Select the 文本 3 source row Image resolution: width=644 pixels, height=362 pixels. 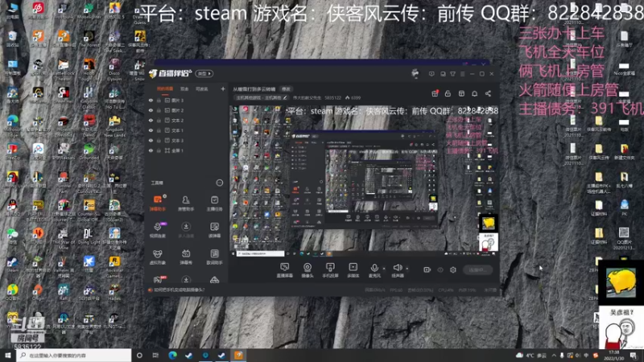click(x=187, y=140)
